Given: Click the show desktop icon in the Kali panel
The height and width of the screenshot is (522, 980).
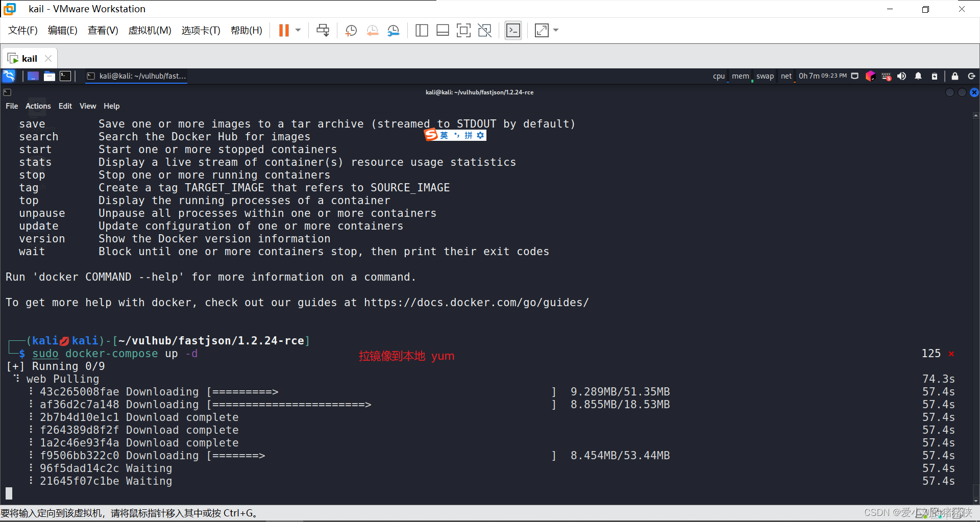Looking at the screenshot, I should pyautogui.click(x=33, y=76).
